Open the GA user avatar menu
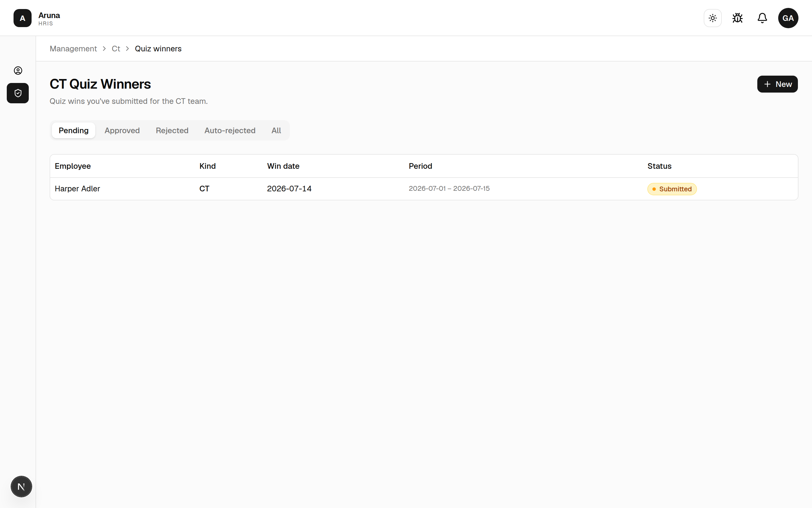Viewport: 812px width, 508px height. point(788,18)
